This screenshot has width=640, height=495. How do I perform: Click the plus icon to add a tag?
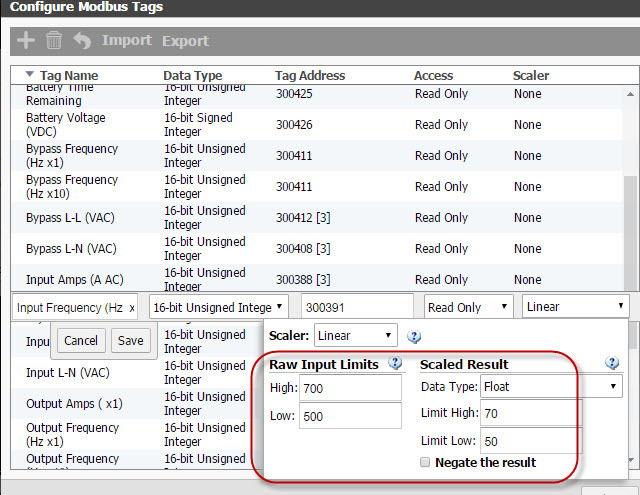coord(26,40)
